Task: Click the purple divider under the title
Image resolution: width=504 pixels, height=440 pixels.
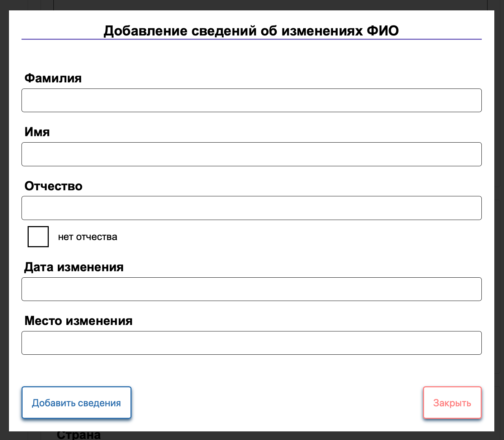Action: (251, 38)
